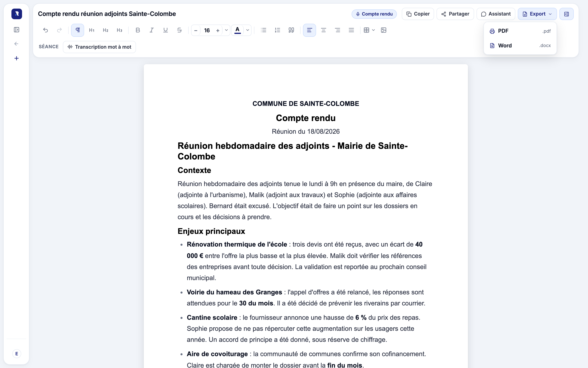Screen dimensions: 588x368
Task: Expand the table options chevron
Action: click(373, 30)
